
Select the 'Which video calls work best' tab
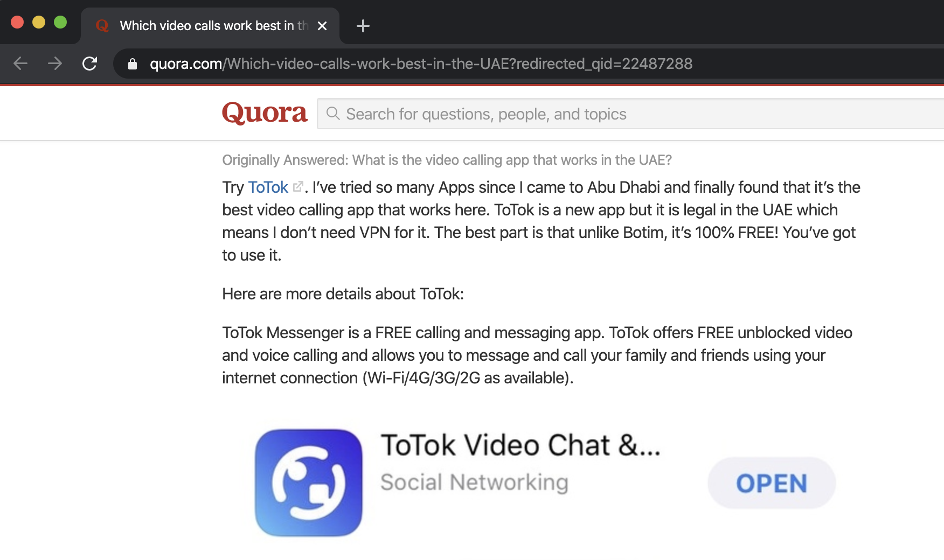coord(210,26)
